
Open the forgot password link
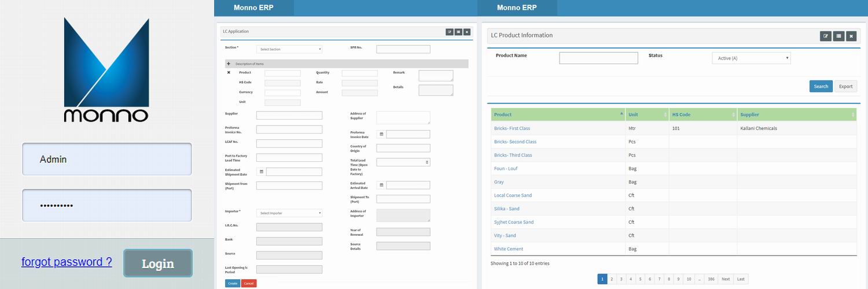click(x=67, y=262)
